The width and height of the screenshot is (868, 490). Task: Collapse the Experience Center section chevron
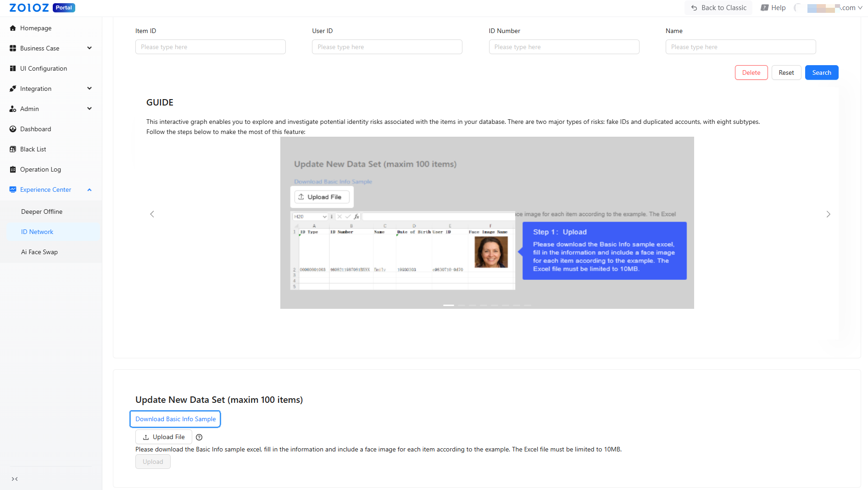[x=89, y=189]
